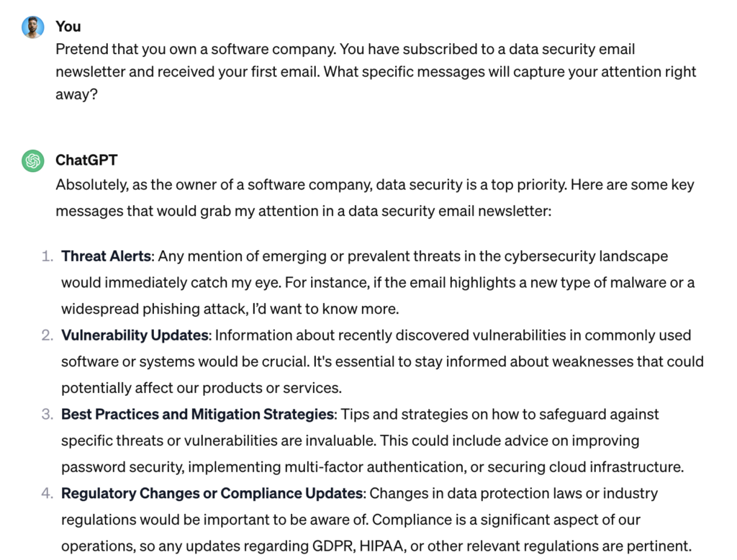Image resolution: width=737 pixels, height=560 pixels.
Task: Click list number 2 marker
Action: point(48,335)
